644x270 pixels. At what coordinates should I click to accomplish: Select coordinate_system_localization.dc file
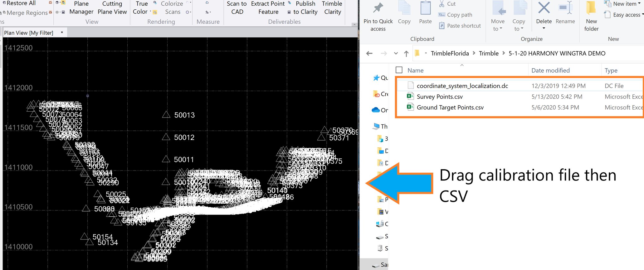pos(462,86)
